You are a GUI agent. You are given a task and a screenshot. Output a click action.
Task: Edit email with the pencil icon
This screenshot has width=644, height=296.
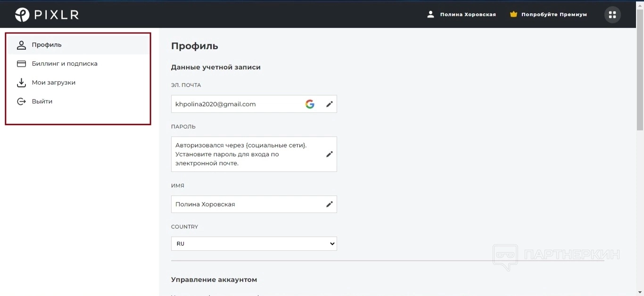click(x=330, y=104)
